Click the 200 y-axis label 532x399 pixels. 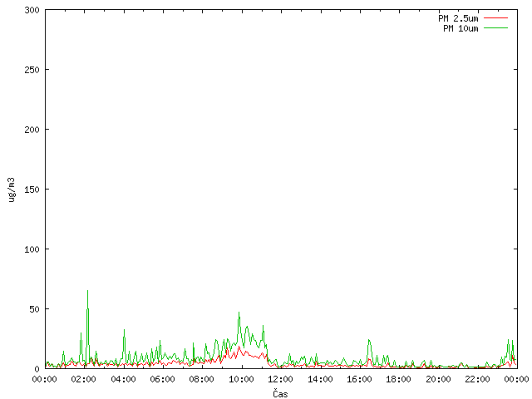coord(32,130)
